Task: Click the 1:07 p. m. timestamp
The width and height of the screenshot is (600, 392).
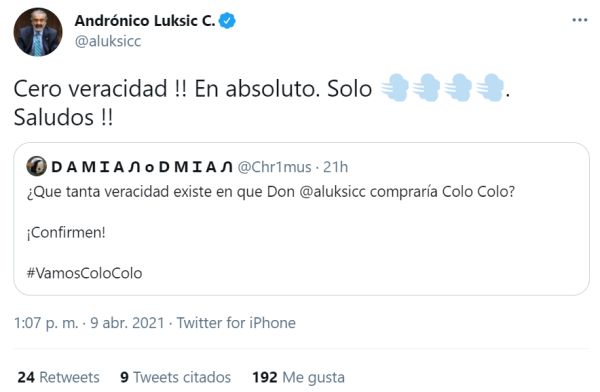Action: 46,323
